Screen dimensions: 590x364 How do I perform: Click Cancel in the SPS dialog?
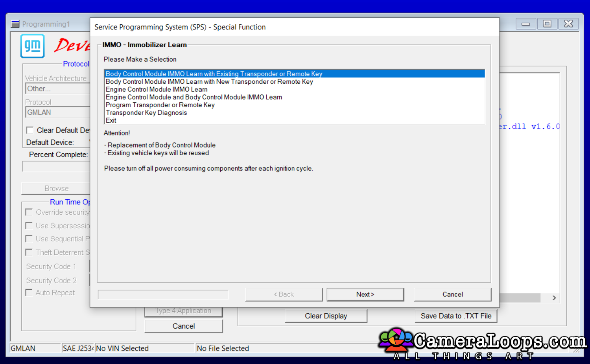click(x=452, y=294)
